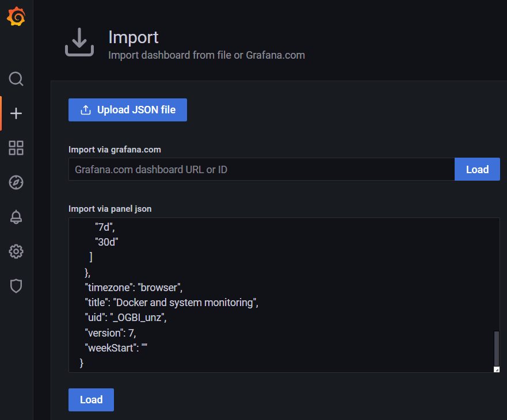Open Alerting with the bell icon
The width and height of the screenshot is (507, 420).
16,217
